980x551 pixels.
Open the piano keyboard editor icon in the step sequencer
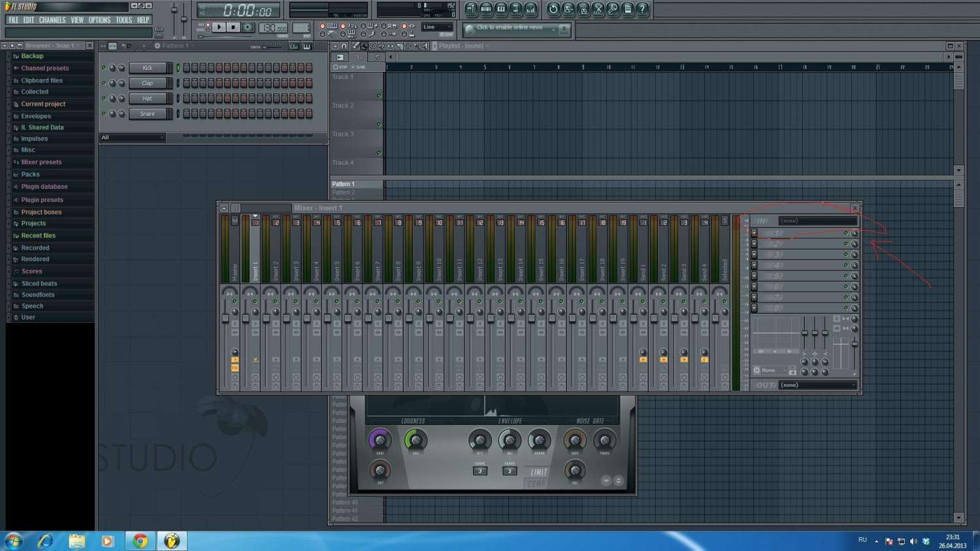click(306, 46)
